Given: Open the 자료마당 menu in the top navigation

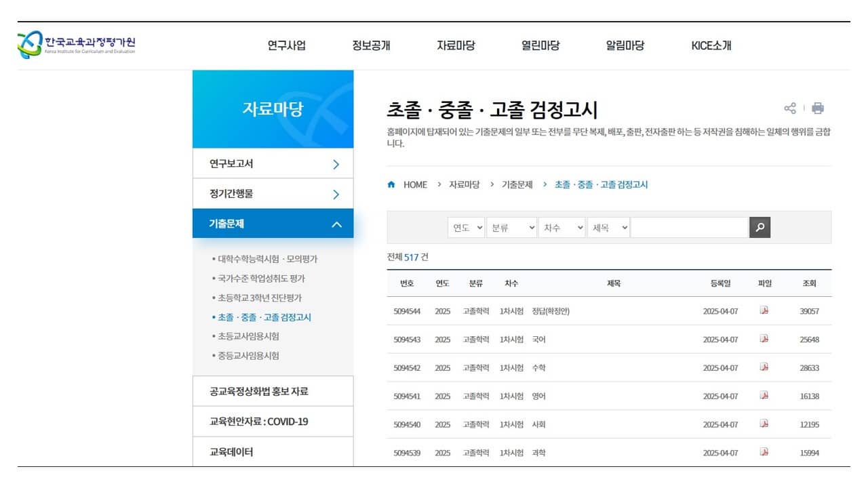Looking at the screenshot, I should pyautogui.click(x=455, y=45).
